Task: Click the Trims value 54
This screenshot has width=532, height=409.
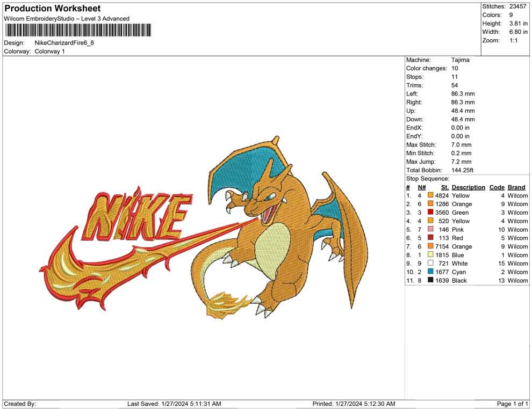Action: pos(455,85)
